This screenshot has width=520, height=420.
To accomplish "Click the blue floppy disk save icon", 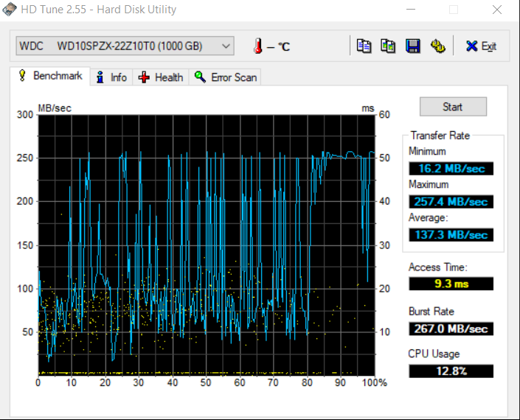I will (413, 46).
